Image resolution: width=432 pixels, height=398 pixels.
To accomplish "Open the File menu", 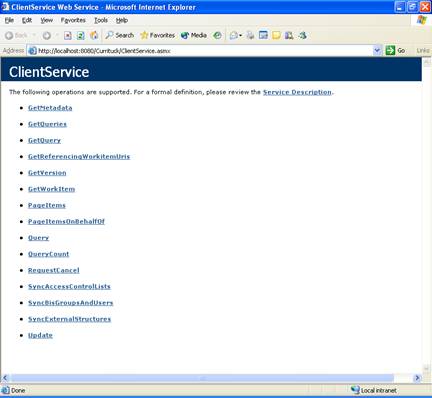I will click(x=9, y=20).
